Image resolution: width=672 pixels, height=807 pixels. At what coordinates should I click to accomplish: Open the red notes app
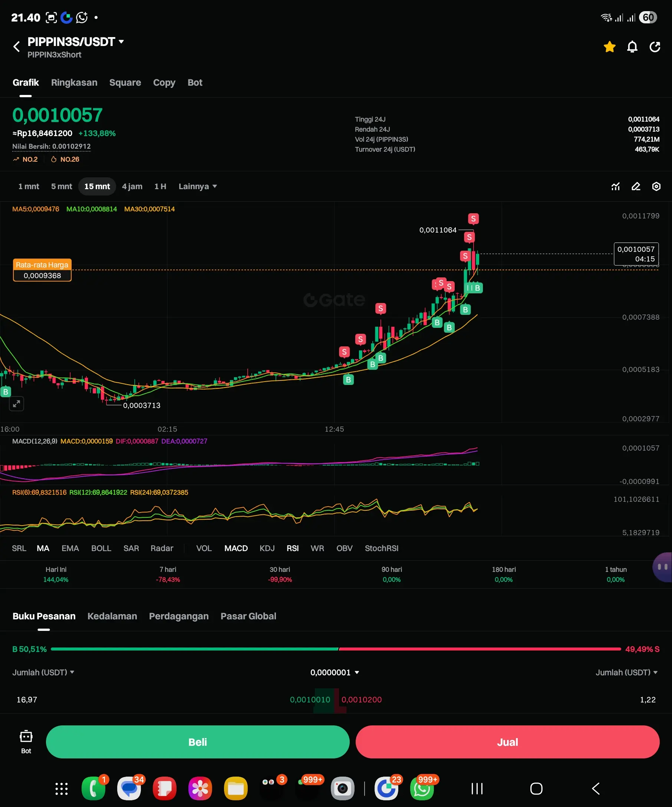pyautogui.click(x=164, y=788)
